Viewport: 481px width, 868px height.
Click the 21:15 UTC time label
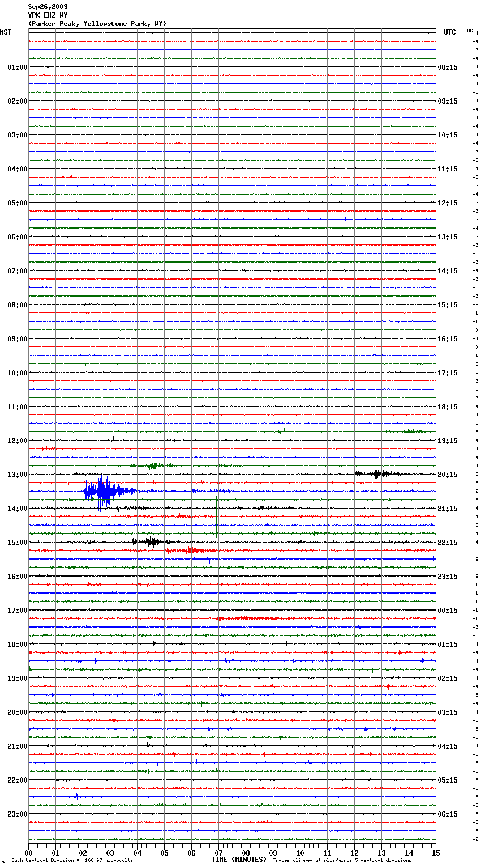tap(448, 509)
